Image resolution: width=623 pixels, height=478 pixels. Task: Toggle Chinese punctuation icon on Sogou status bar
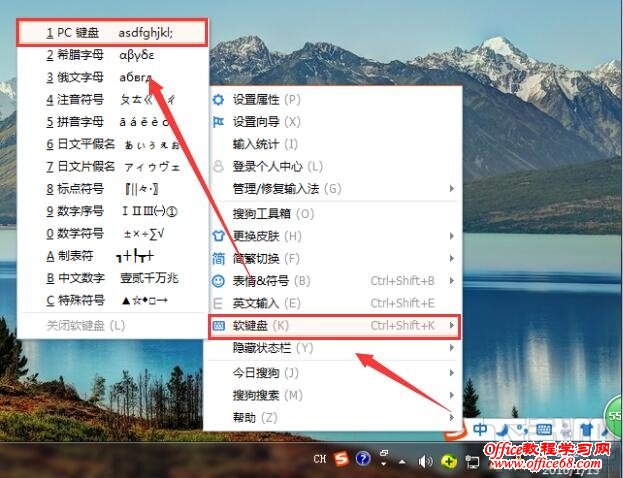coord(522,430)
